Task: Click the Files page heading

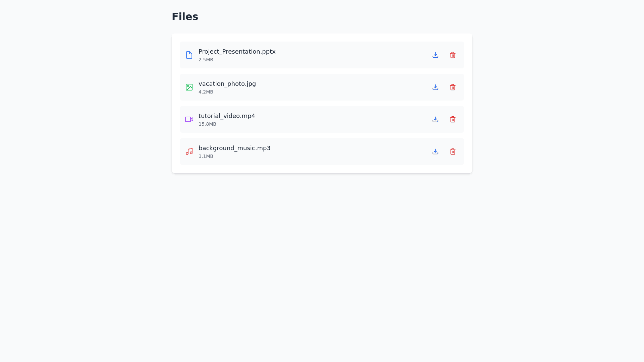Action: (185, 17)
